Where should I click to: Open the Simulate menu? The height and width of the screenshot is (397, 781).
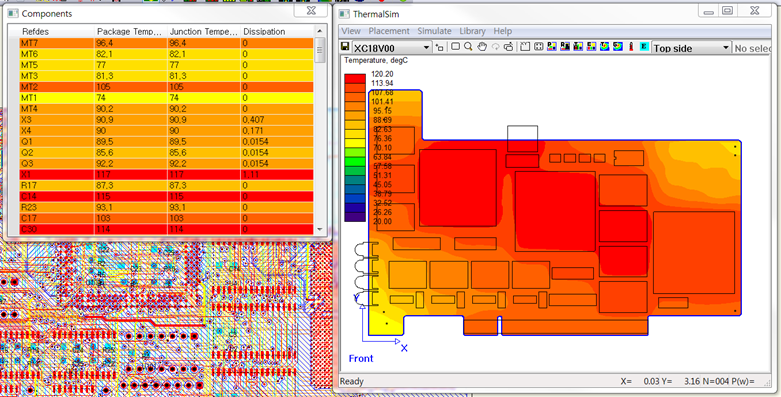pyautogui.click(x=434, y=31)
